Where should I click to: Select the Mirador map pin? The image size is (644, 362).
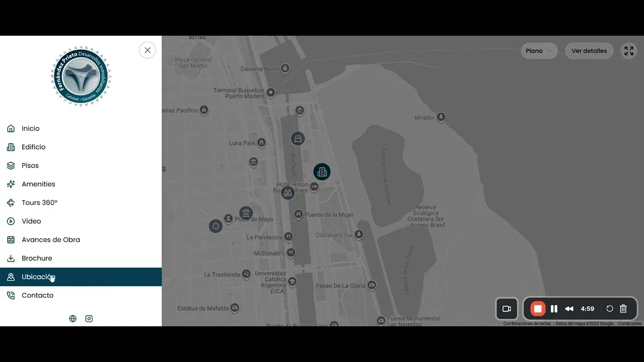[441, 117]
